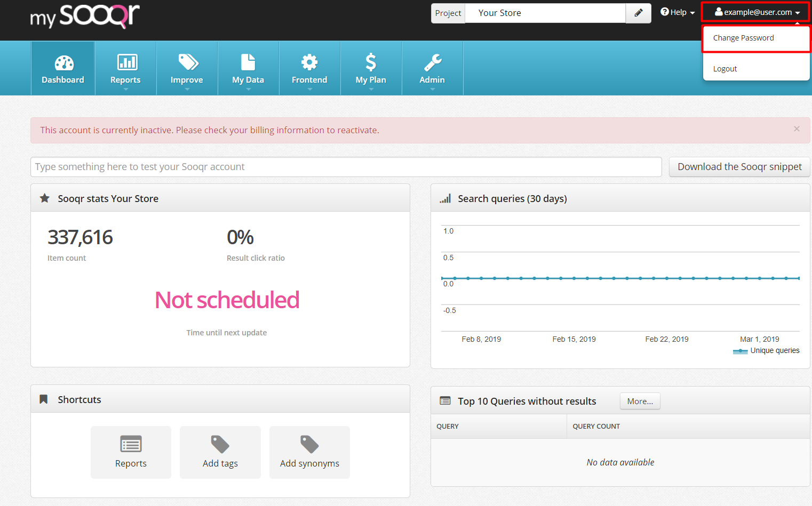Click the Frontend gear icon
Image resolution: width=812 pixels, height=506 pixels.
click(309, 62)
